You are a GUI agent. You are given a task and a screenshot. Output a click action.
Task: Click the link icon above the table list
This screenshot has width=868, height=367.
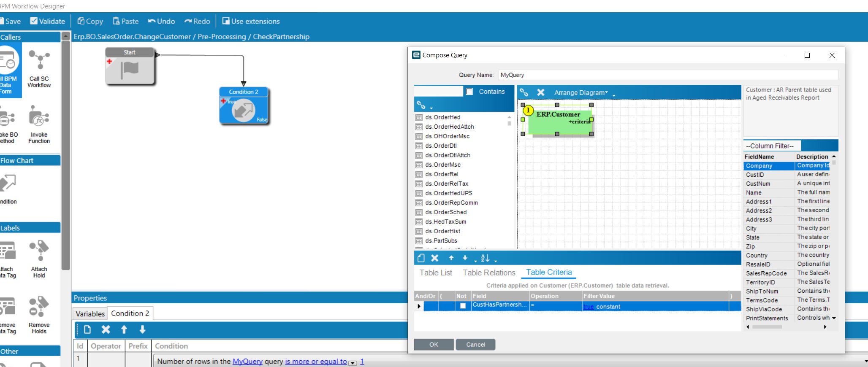pos(421,105)
